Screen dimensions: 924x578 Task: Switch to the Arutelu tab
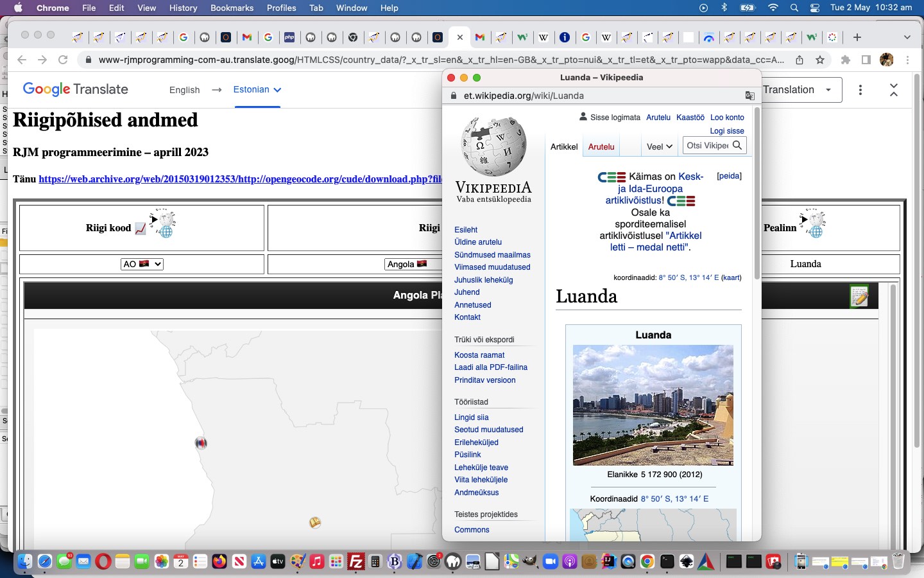[601, 146]
